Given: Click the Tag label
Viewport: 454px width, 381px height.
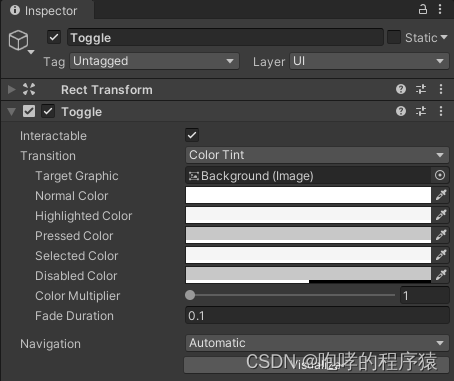Looking at the screenshot, I should [54, 62].
